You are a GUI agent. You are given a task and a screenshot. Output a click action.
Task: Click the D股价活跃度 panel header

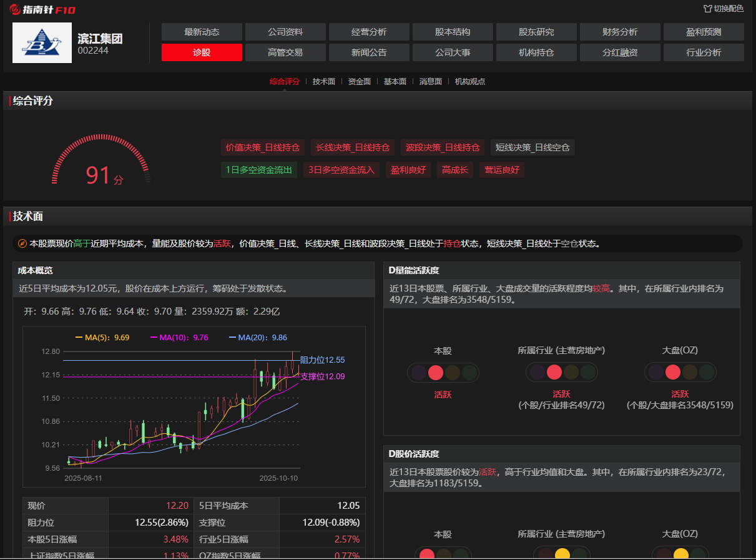pyautogui.click(x=562, y=454)
